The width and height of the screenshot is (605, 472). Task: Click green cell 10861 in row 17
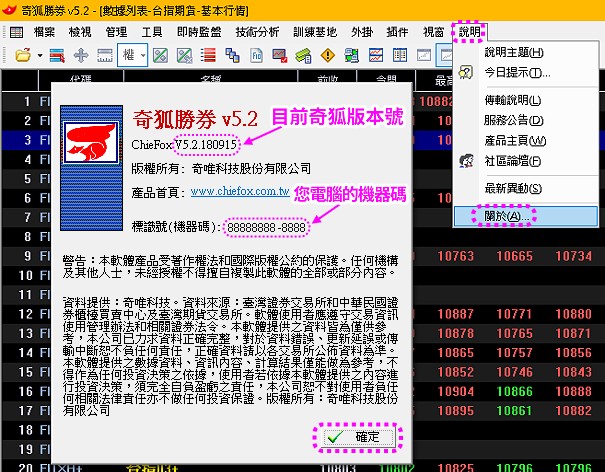tap(515, 411)
